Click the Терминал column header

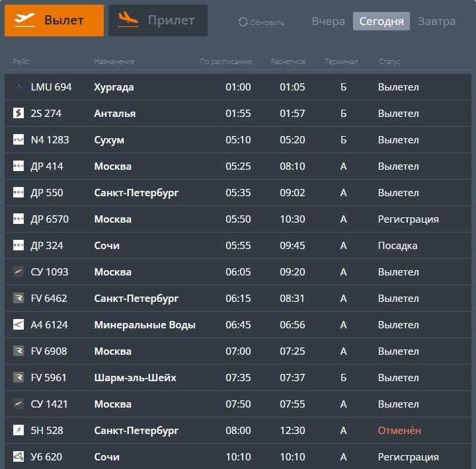[x=341, y=61]
